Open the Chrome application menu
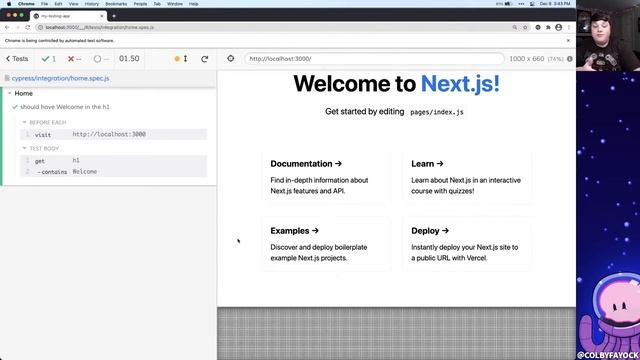Screen dimensions: 640x360 pyautogui.click(x=27, y=4)
